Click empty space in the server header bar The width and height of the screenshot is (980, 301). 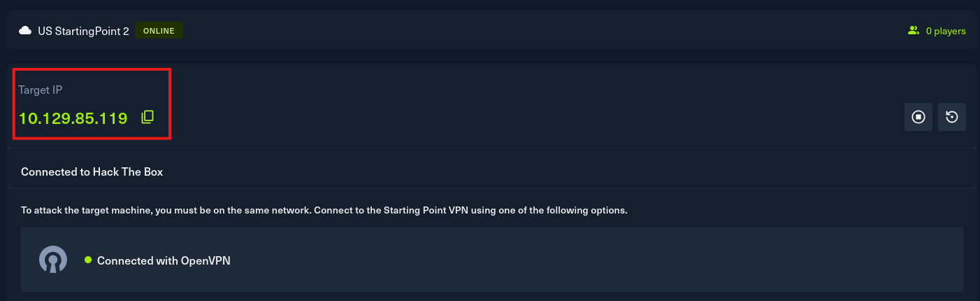[x=524, y=31]
